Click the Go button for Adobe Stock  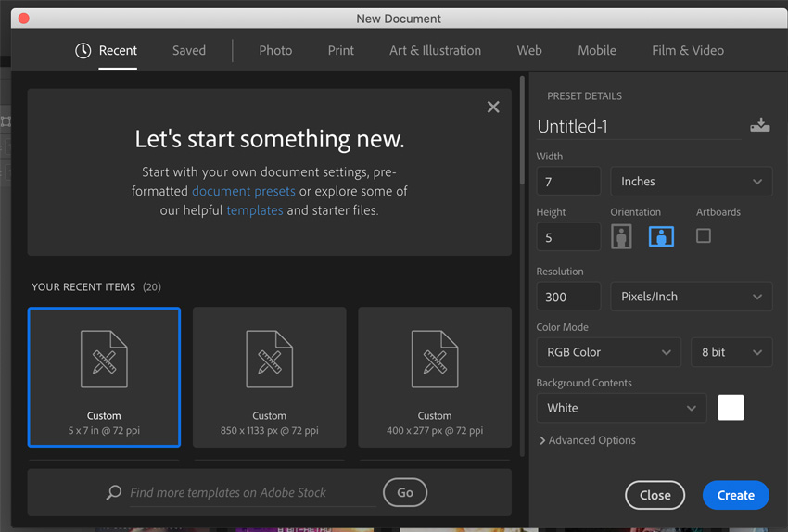[405, 492]
